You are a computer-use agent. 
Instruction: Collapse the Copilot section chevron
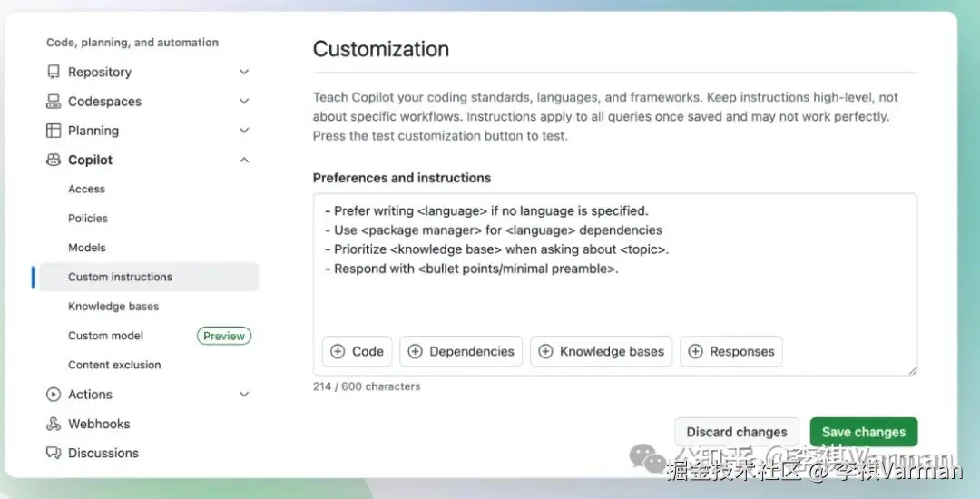244,160
